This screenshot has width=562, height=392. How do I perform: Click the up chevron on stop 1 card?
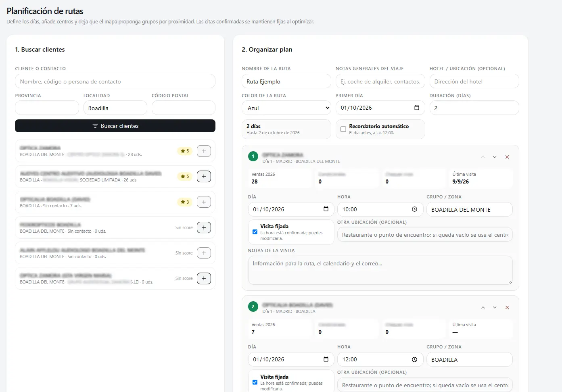[483, 157]
